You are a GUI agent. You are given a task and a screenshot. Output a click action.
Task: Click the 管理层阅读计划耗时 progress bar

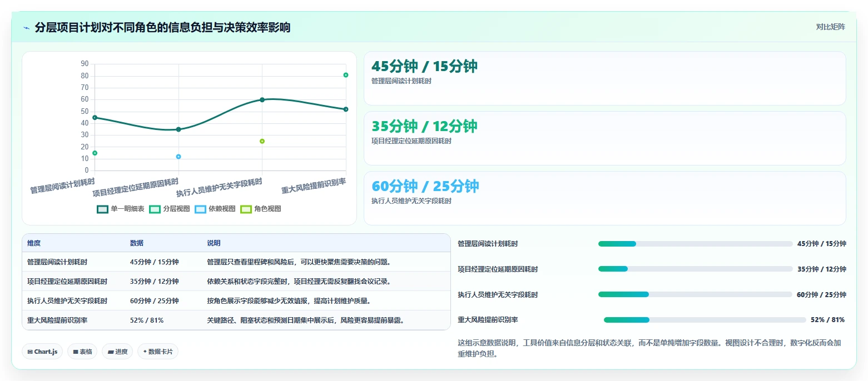[x=695, y=244]
